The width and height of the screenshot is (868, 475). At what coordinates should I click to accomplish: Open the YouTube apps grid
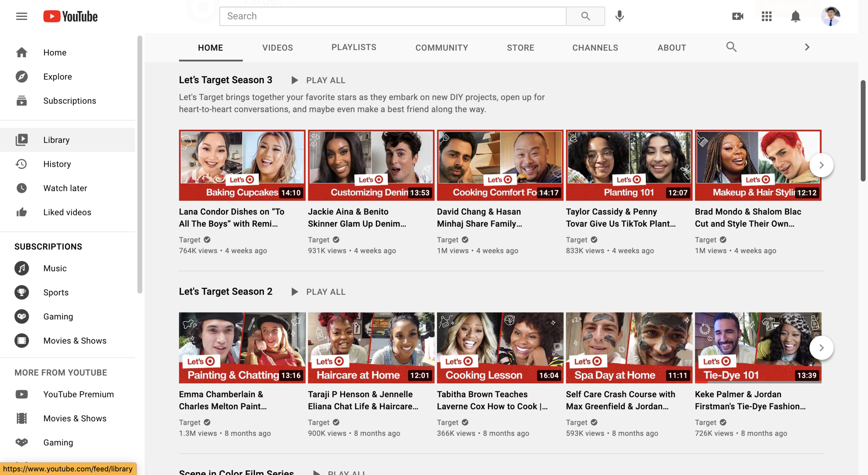tap(767, 16)
